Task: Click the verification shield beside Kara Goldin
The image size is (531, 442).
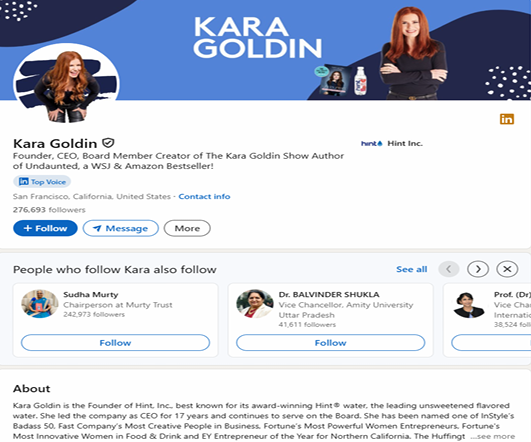Action: coord(108,143)
